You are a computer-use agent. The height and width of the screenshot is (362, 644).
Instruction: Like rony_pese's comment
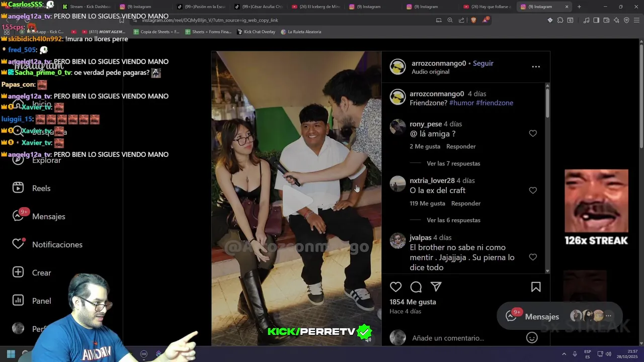pyautogui.click(x=533, y=133)
